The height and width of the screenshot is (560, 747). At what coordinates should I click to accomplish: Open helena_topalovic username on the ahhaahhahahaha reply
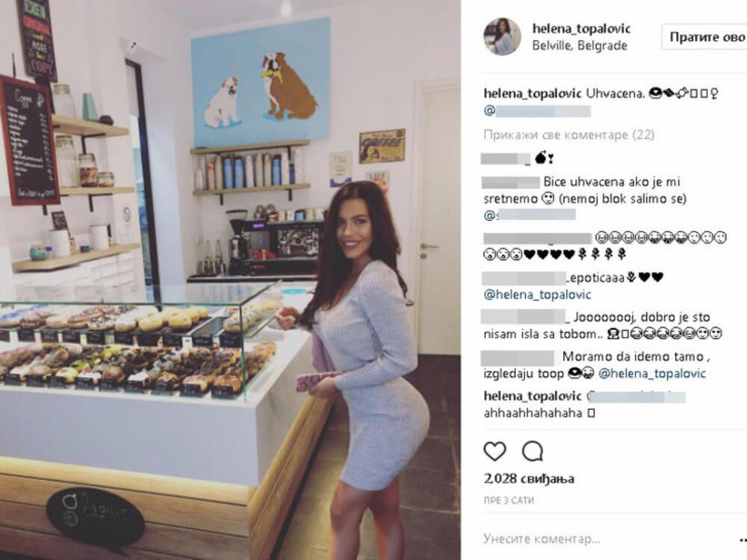[x=533, y=396]
